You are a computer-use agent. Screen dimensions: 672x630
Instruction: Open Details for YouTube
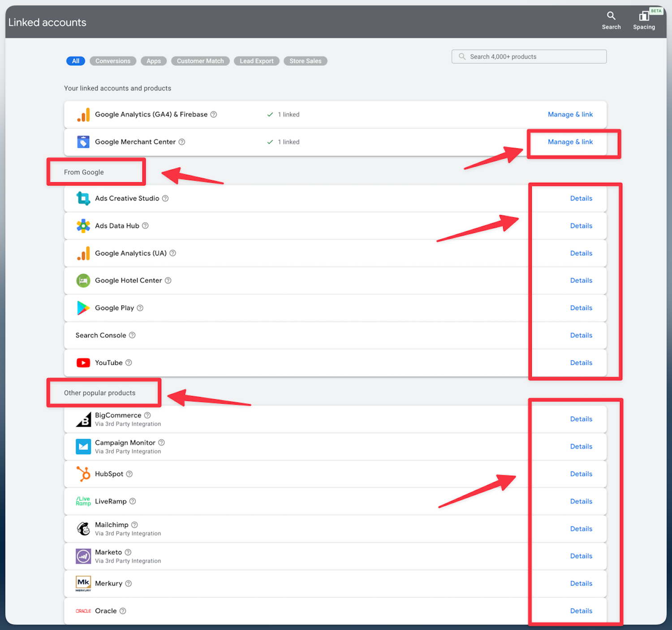[581, 363]
